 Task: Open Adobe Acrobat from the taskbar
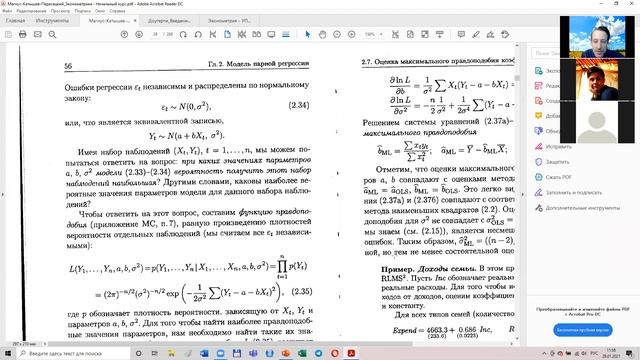coord(351,353)
